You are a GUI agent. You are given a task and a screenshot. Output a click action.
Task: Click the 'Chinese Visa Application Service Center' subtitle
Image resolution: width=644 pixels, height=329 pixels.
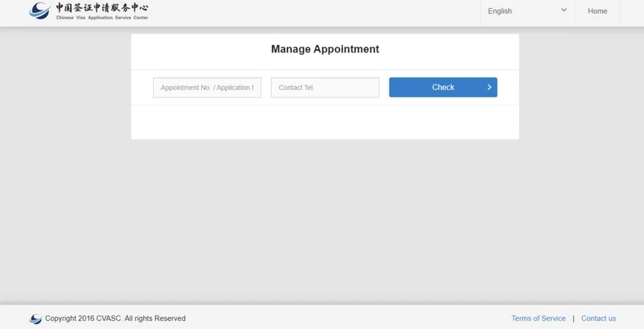point(101,18)
